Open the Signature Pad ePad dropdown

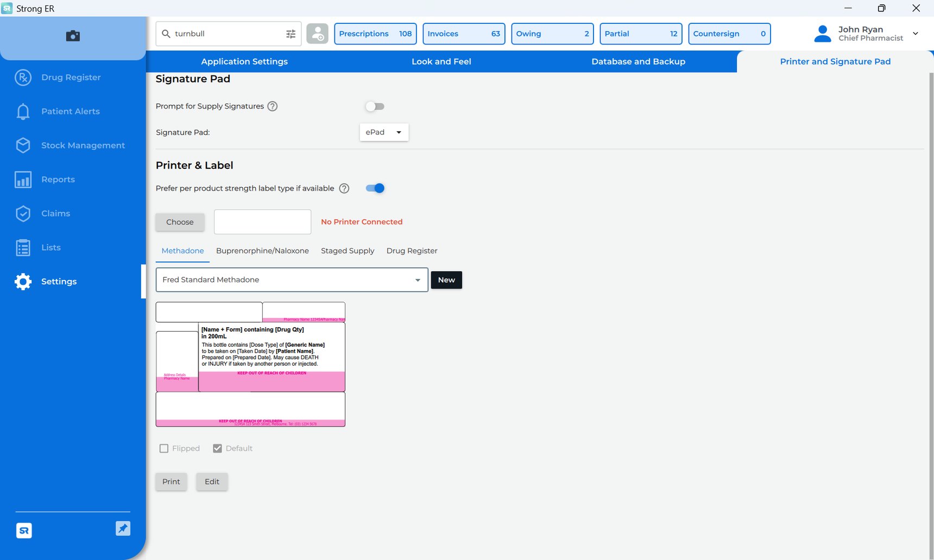click(x=384, y=132)
